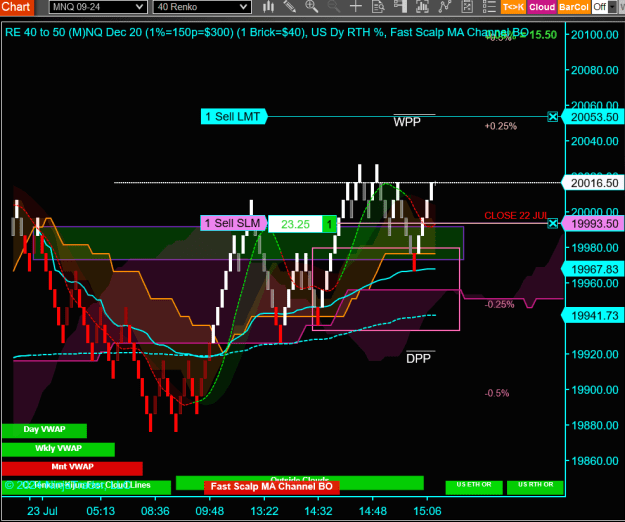This screenshot has width=625, height=522.
Task: Click the 19860.00 price axis label
Action: tap(594, 461)
